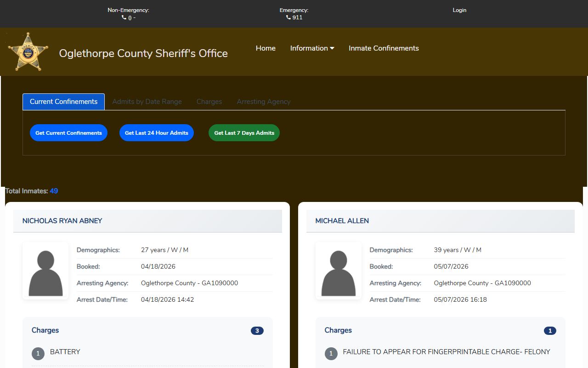Click arrest time 05/07/2026 16:18
This screenshot has height=368, width=588.
point(460,300)
